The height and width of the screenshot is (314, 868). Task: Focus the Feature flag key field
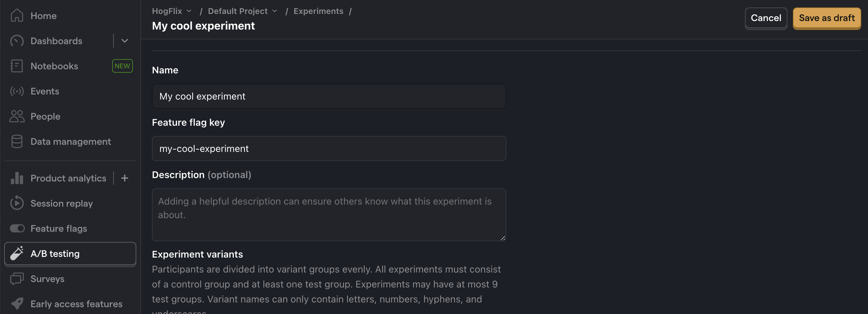[329, 149]
